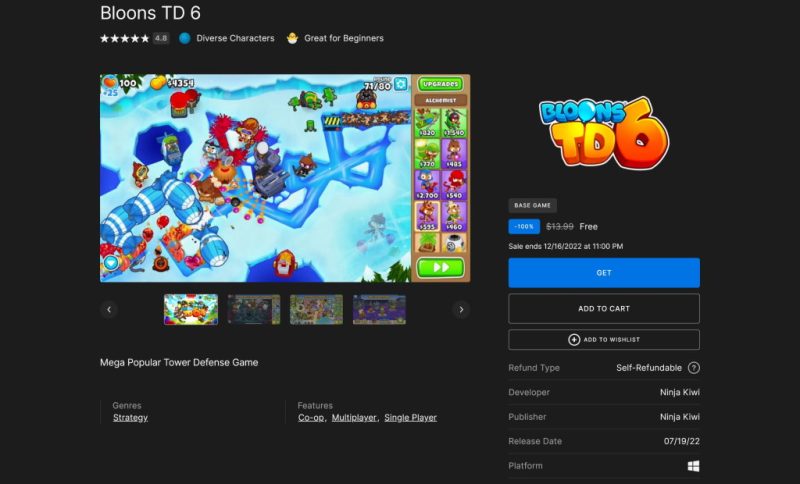Click the sale end date text
The width and height of the screenshot is (800, 484).
pyautogui.click(x=565, y=246)
